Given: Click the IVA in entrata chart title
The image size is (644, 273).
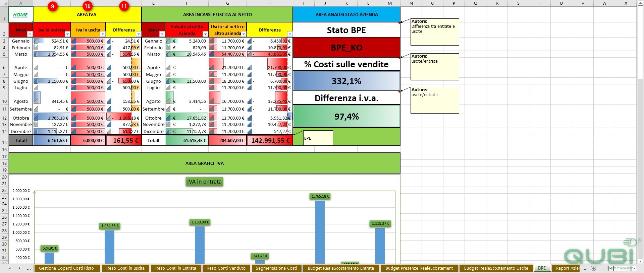Looking at the screenshot, I should pyautogui.click(x=204, y=182).
